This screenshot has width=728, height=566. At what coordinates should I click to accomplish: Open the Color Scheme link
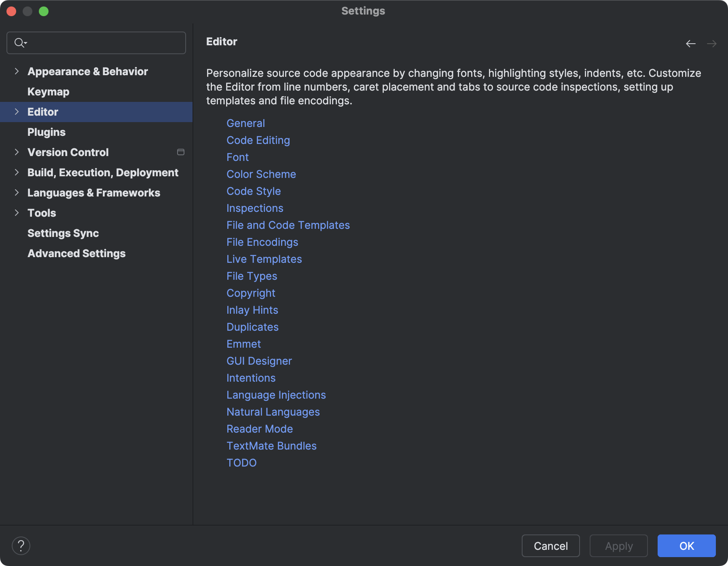(x=261, y=174)
